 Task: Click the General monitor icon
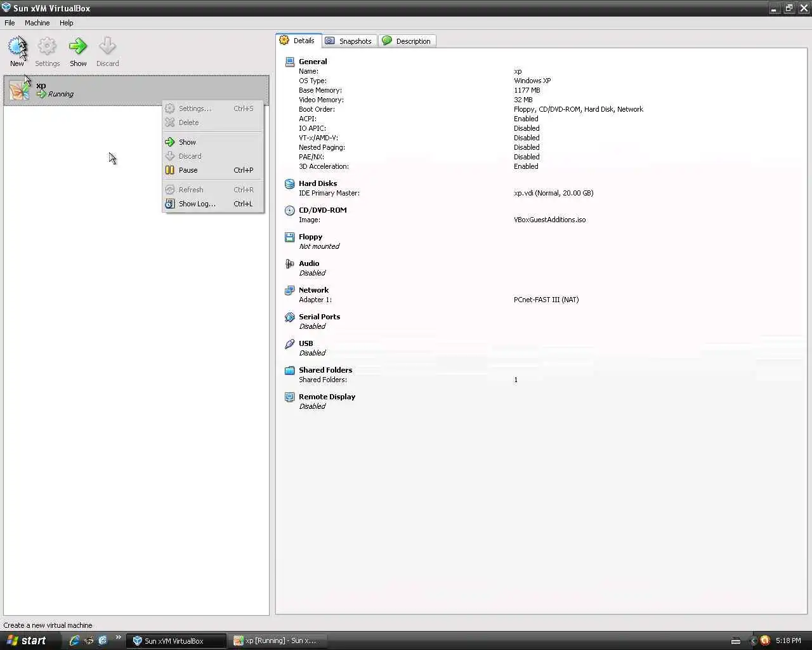pos(290,62)
